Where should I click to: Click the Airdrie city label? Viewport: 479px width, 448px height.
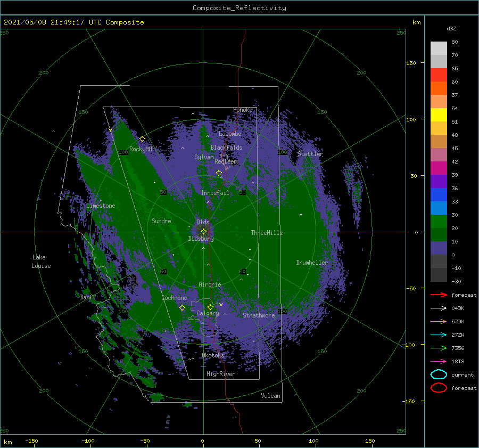pos(210,284)
